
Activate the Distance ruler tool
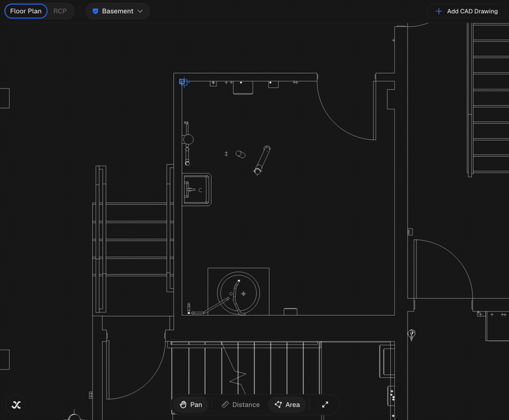(x=241, y=404)
